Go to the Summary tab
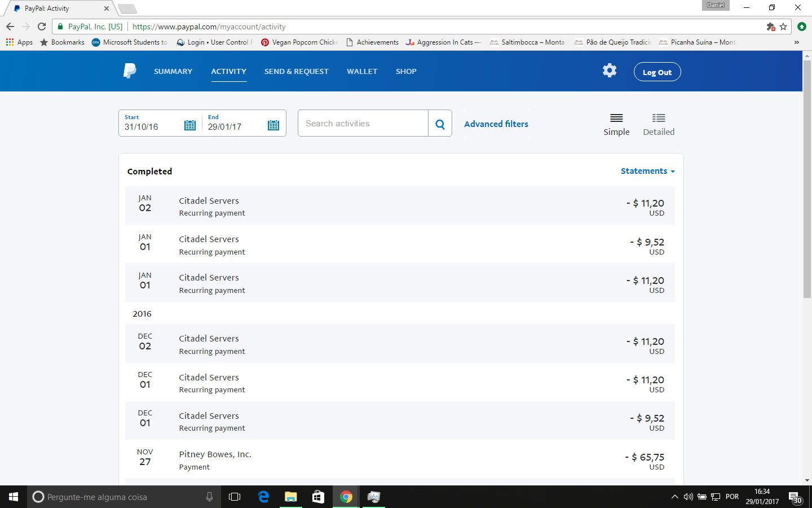The width and height of the screenshot is (812, 508). 173,72
